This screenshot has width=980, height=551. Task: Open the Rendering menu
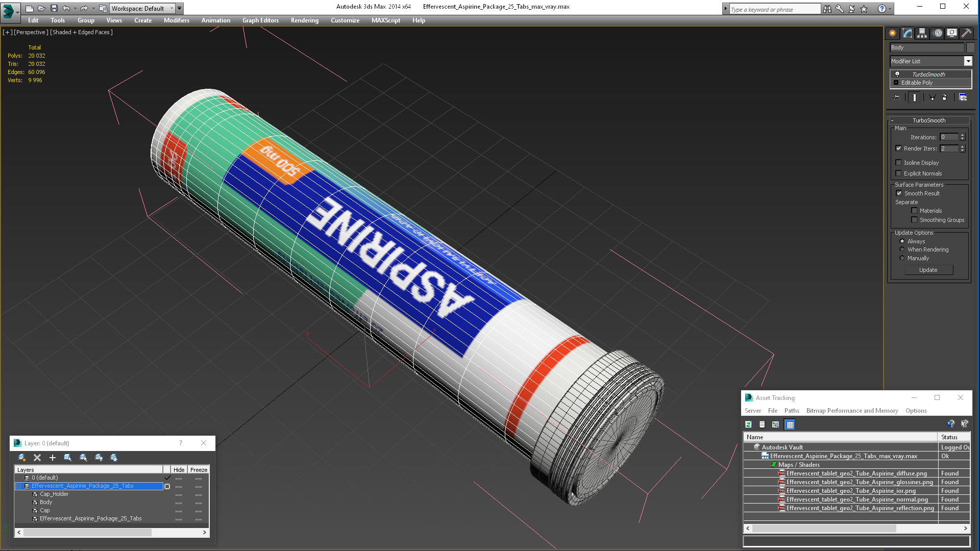(x=304, y=20)
